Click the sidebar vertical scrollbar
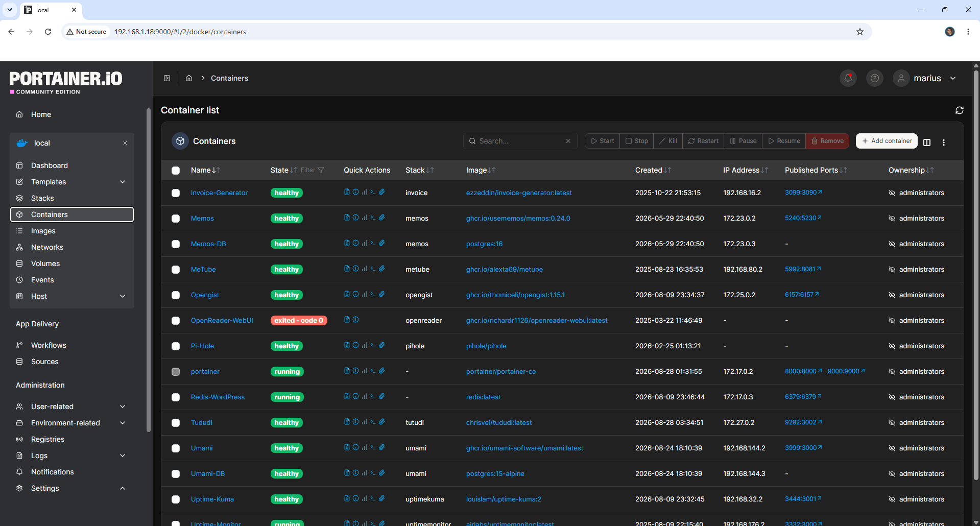 pyautogui.click(x=149, y=271)
